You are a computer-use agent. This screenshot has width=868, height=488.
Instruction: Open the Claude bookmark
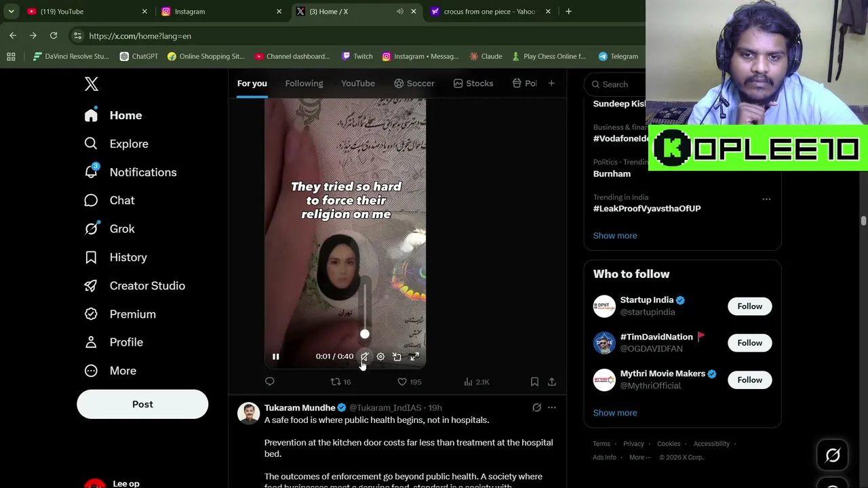[485, 56]
